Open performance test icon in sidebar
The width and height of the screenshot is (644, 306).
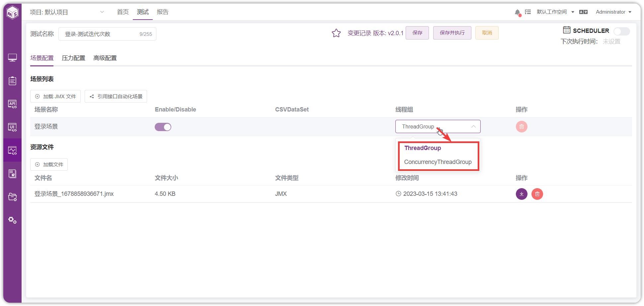tap(12, 151)
